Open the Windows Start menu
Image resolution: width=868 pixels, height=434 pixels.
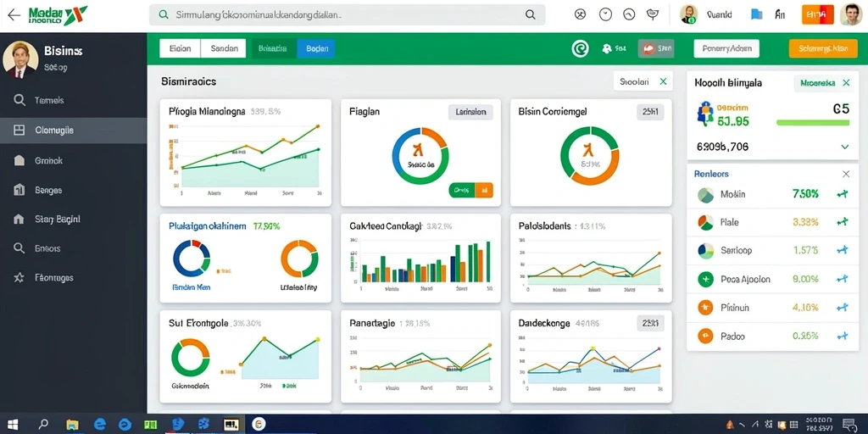pyautogui.click(x=12, y=425)
